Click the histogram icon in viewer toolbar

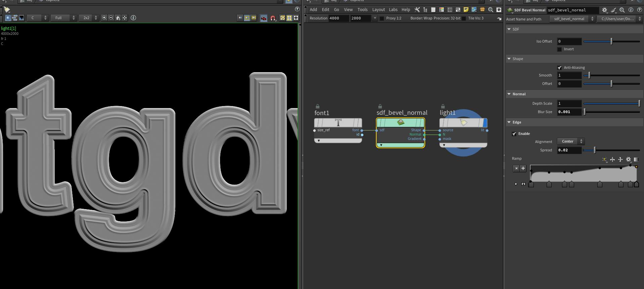[x=22, y=18]
